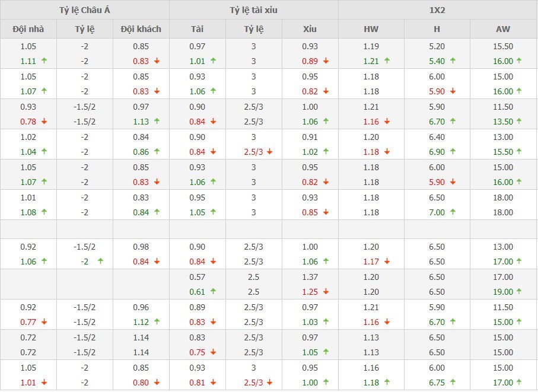The image size is (538, 392).
Task: Click the red down arrow next to 0.78
Action: 44,122
